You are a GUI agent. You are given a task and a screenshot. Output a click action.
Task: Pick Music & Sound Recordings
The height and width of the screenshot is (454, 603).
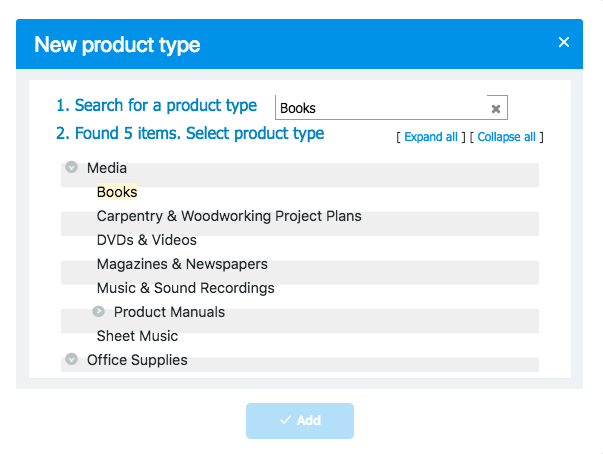tap(185, 288)
